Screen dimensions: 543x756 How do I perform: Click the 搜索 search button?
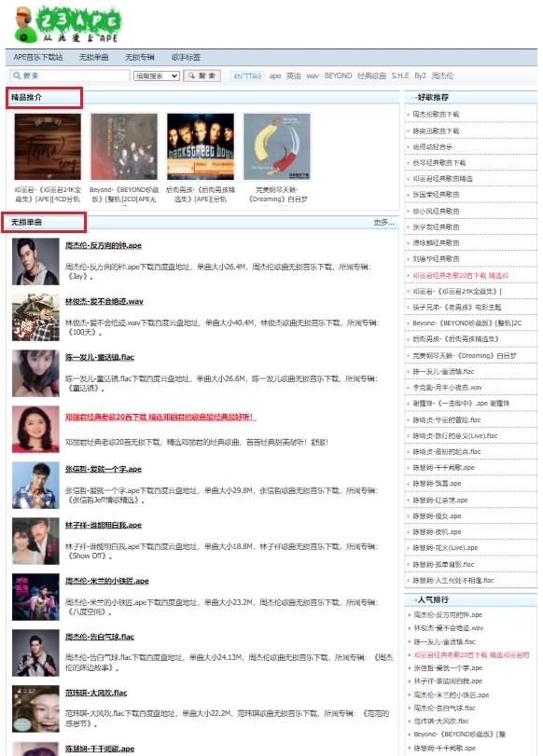pyautogui.click(x=202, y=76)
